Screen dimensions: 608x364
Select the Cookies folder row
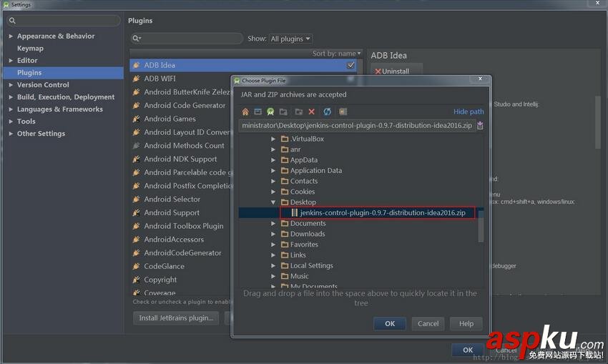click(x=303, y=192)
